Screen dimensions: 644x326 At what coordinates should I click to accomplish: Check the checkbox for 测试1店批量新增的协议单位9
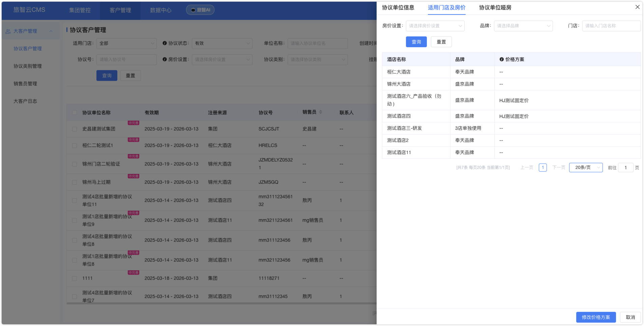[x=75, y=220]
